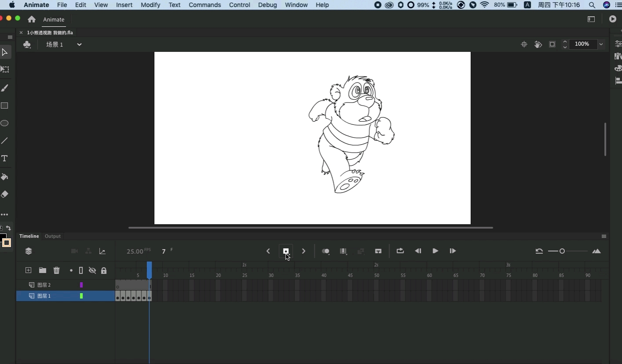Toggle the layer view stack icon
The height and width of the screenshot is (364, 622).
(29, 251)
